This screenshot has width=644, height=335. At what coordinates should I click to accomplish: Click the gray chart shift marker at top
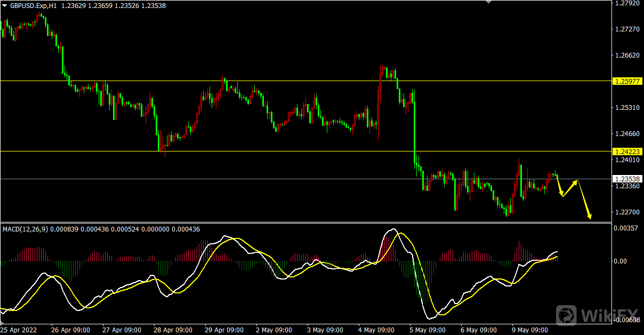pos(488,2)
